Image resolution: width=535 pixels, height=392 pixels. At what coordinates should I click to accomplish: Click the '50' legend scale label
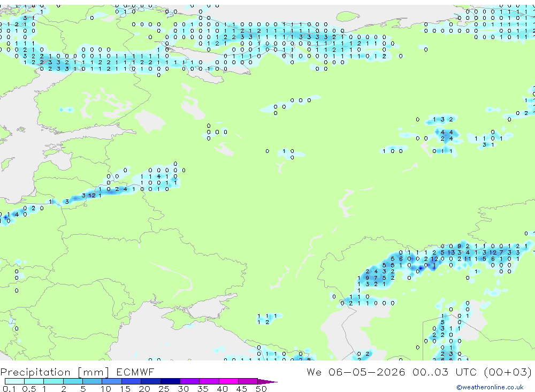tap(261, 389)
